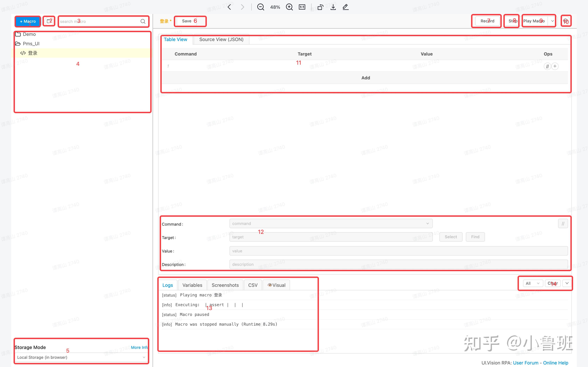Screen dimensions: 588x367
Task: Switch to Source View (JSON) tab
Action: point(221,39)
